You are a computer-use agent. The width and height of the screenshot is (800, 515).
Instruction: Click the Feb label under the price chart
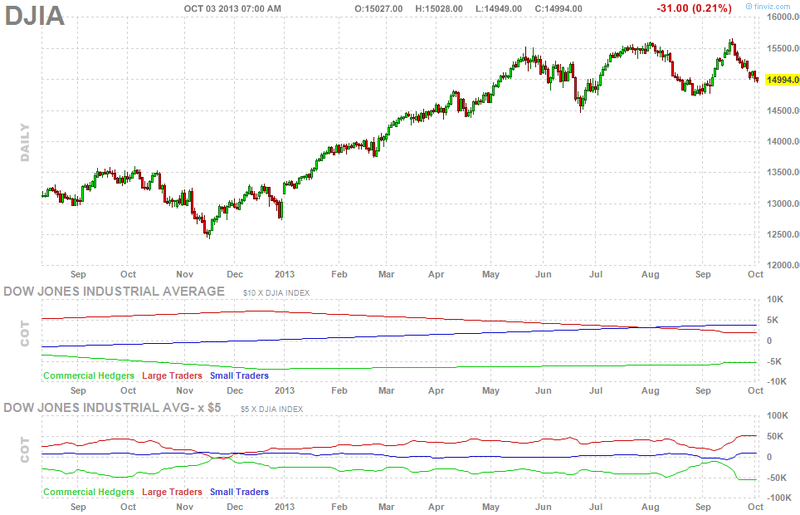339,275
